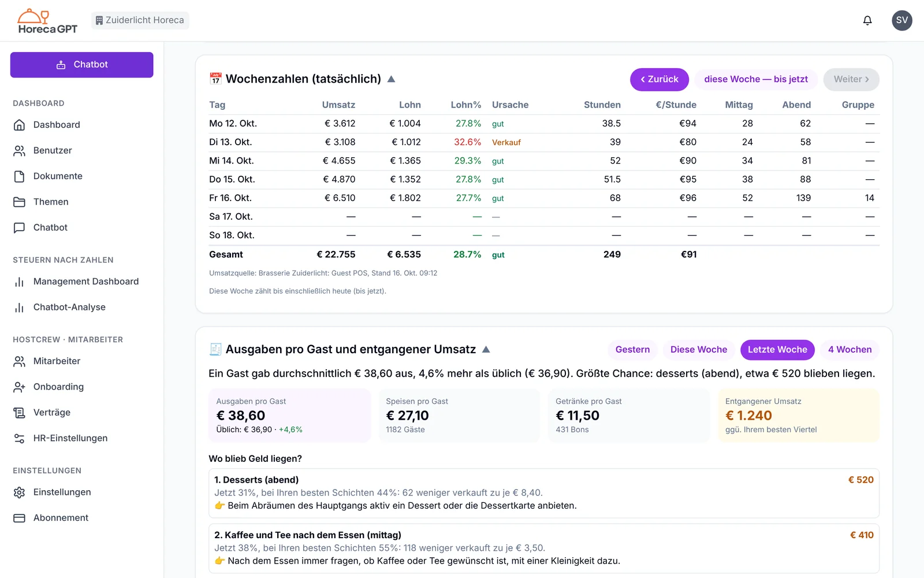Click the purple Chatbot button
Image resolution: width=924 pixels, height=578 pixels.
(82, 65)
